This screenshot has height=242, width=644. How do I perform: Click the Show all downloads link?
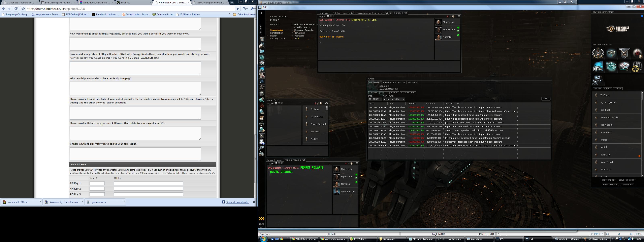coord(237,202)
